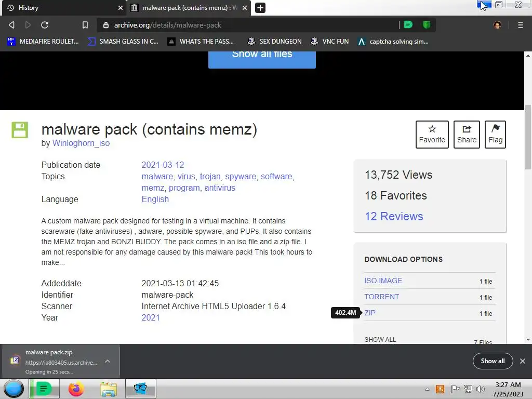Open SMASH GLASS IN C... bookmark
The image size is (532, 399).
click(x=123, y=42)
